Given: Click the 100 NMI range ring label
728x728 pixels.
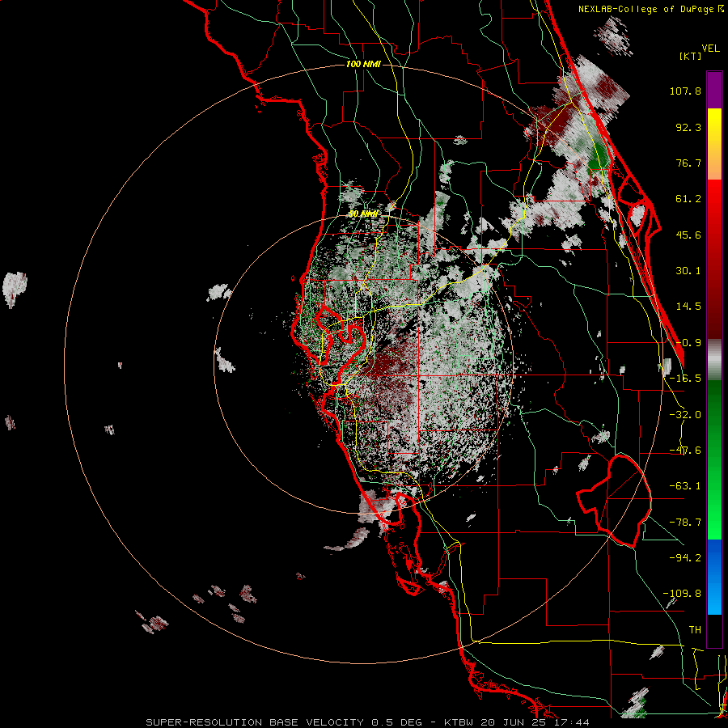Looking at the screenshot, I should click(x=363, y=64).
